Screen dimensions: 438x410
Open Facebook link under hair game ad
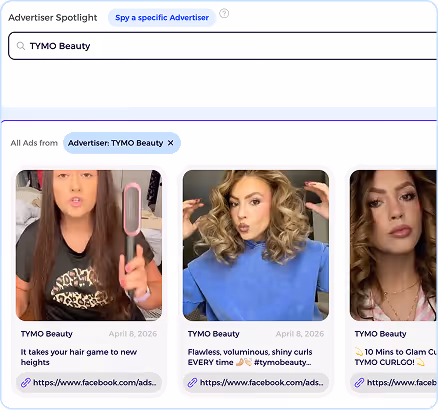[89, 382]
